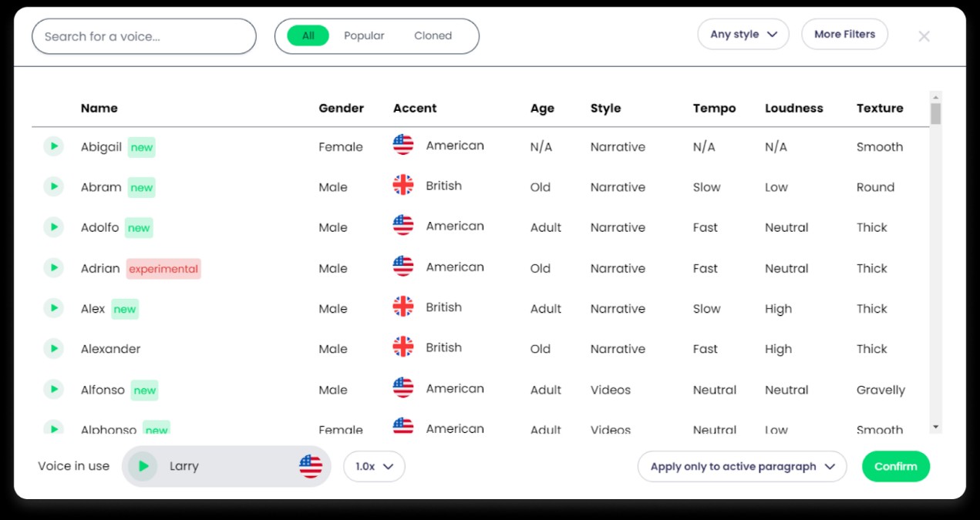Click the Larry voice name
Image resolution: width=980 pixels, height=520 pixels.
click(184, 466)
